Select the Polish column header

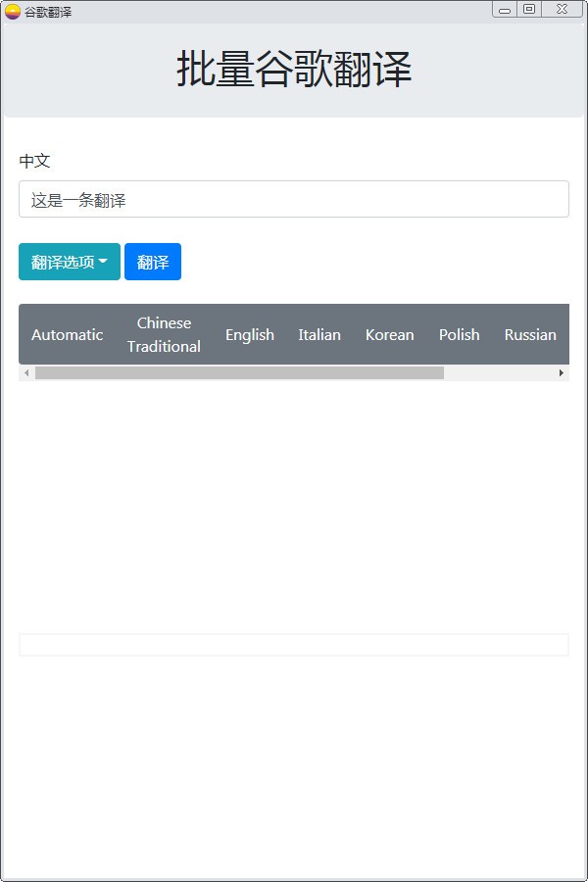[x=460, y=335]
